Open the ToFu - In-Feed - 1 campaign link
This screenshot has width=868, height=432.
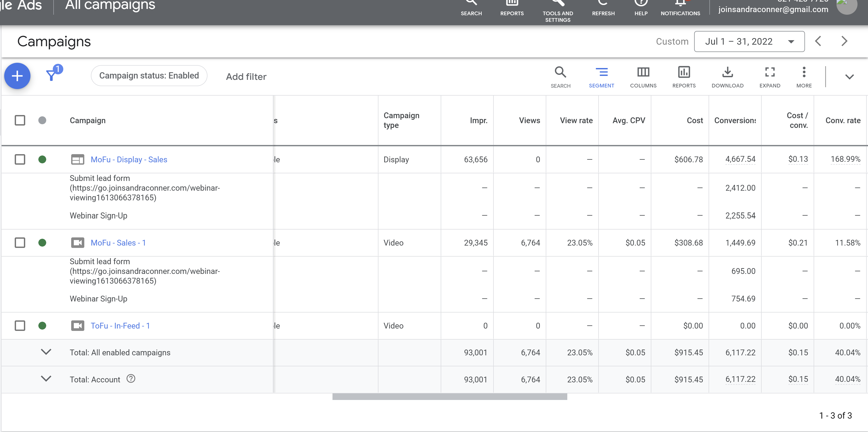tap(120, 326)
